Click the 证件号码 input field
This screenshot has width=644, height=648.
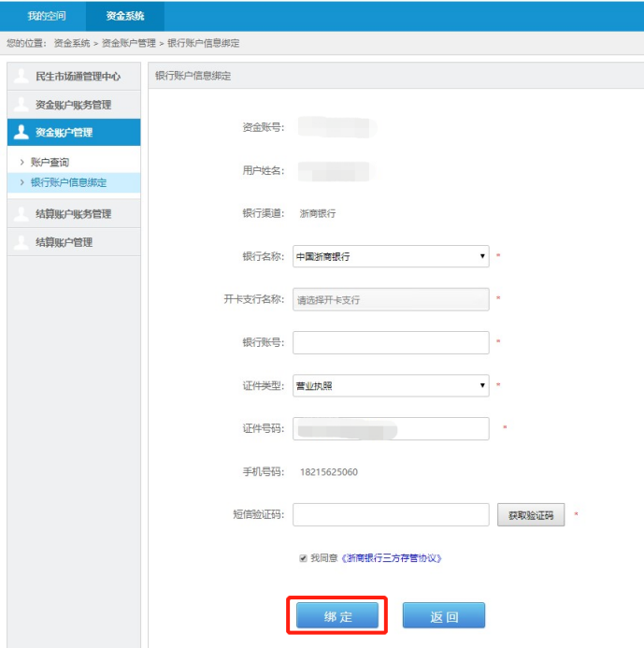(391, 428)
